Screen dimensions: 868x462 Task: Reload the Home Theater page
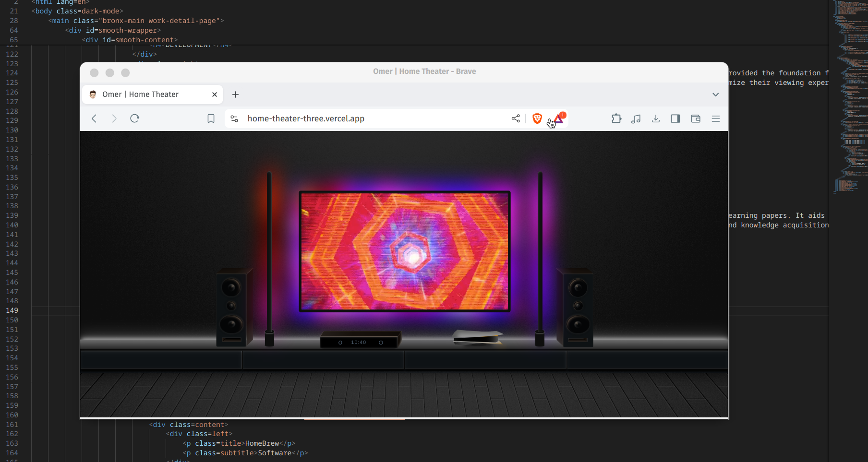[134, 118]
